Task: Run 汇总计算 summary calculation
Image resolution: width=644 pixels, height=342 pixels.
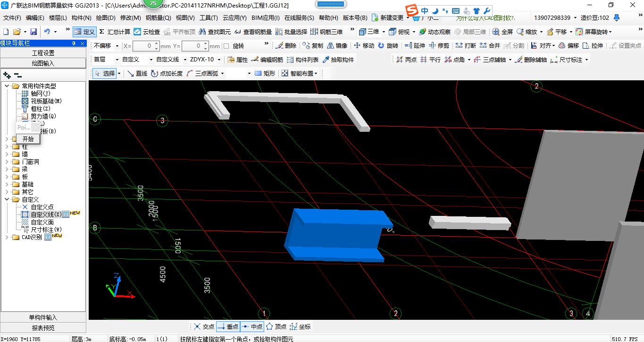Action: coord(115,32)
